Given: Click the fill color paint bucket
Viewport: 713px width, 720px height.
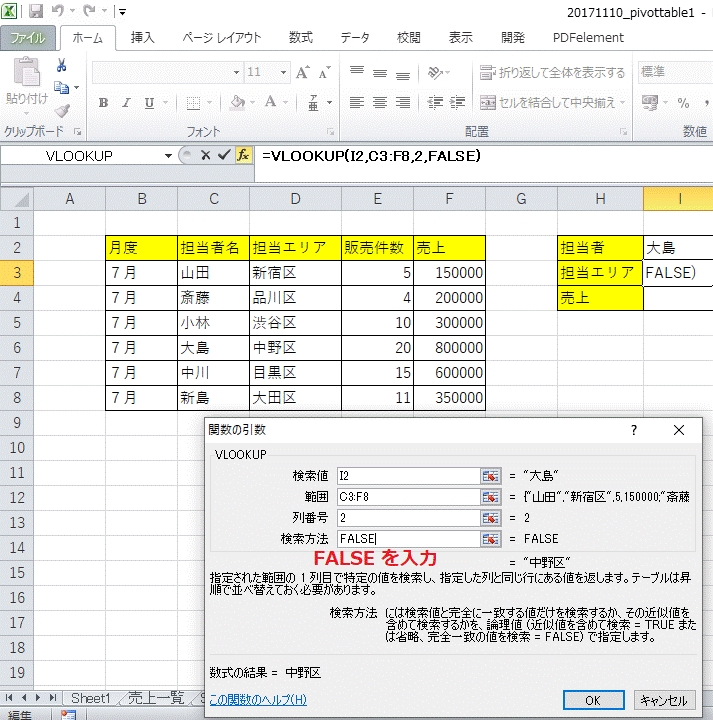Looking at the screenshot, I should coord(237,103).
